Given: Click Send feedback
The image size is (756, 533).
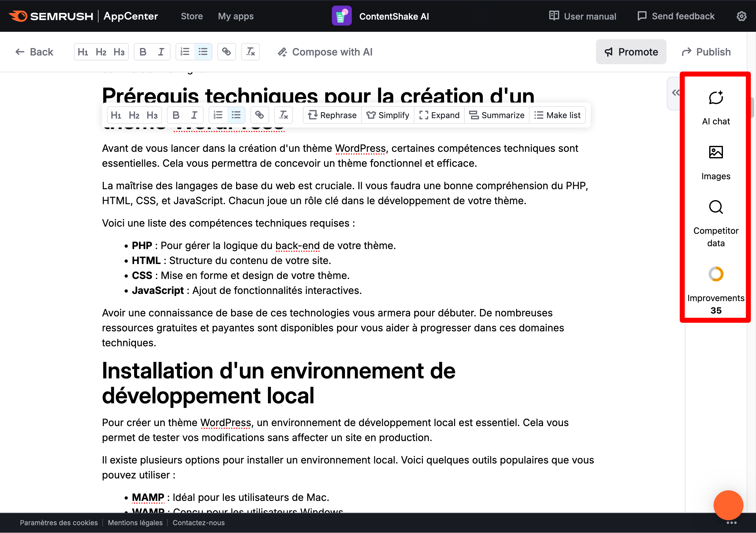Looking at the screenshot, I should (x=676, y=16).
